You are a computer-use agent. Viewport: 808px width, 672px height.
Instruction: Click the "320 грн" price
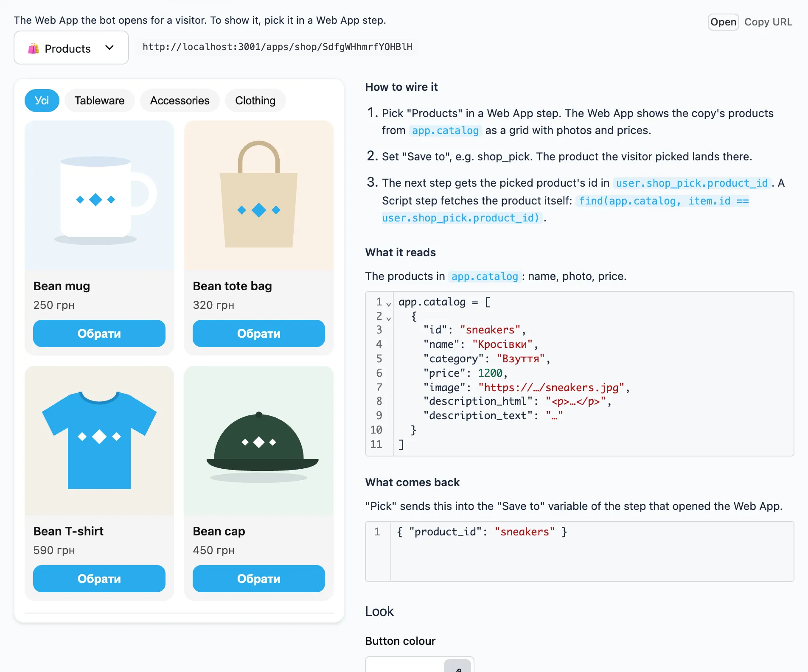213,305
